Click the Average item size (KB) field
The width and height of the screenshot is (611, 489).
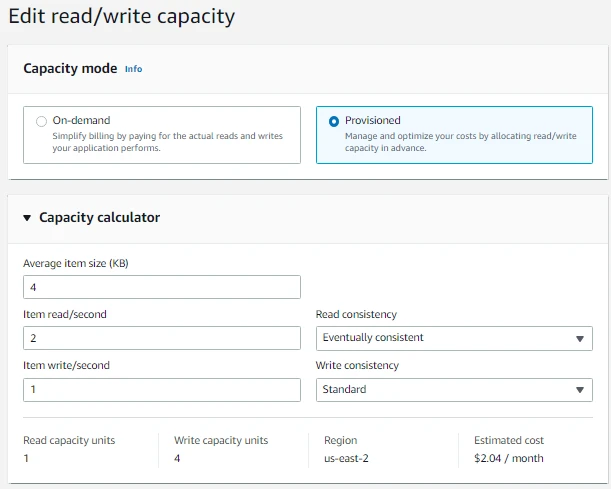click(161, 287)
